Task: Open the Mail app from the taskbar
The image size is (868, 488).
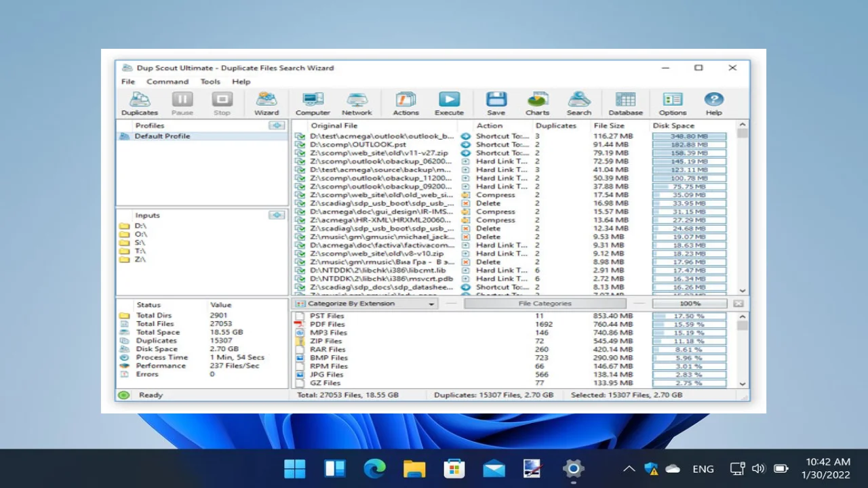Action: click(x=494, y=468)
